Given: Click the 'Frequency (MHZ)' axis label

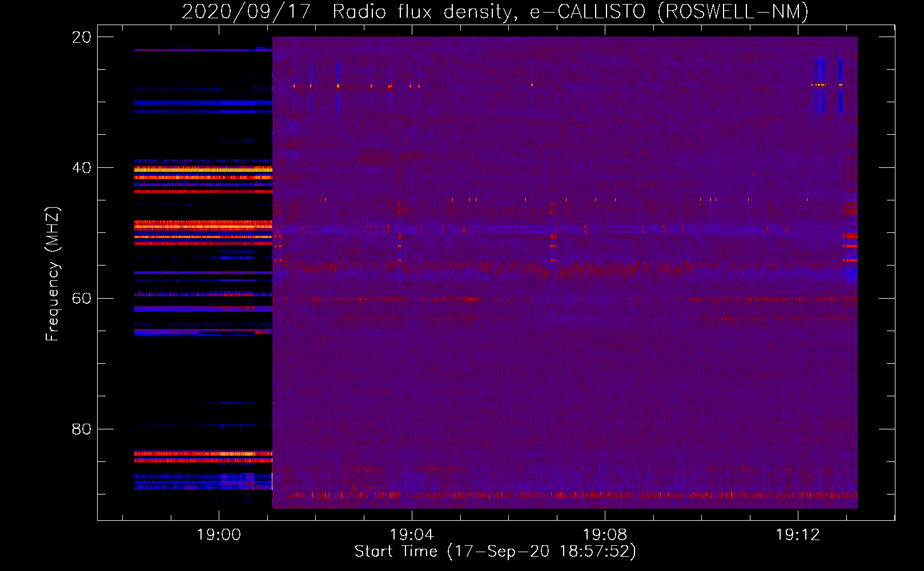Looking at the screenshot, I should 53,274.
